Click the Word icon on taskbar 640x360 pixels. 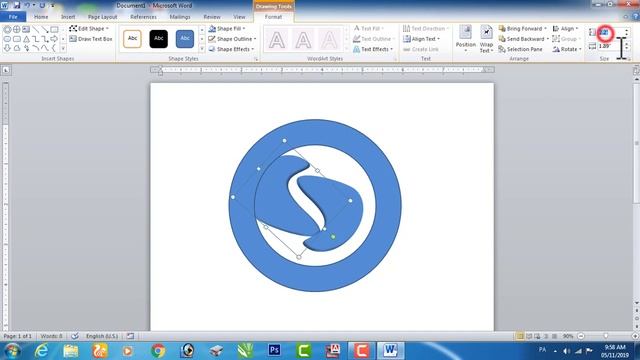tap(390, 351)
